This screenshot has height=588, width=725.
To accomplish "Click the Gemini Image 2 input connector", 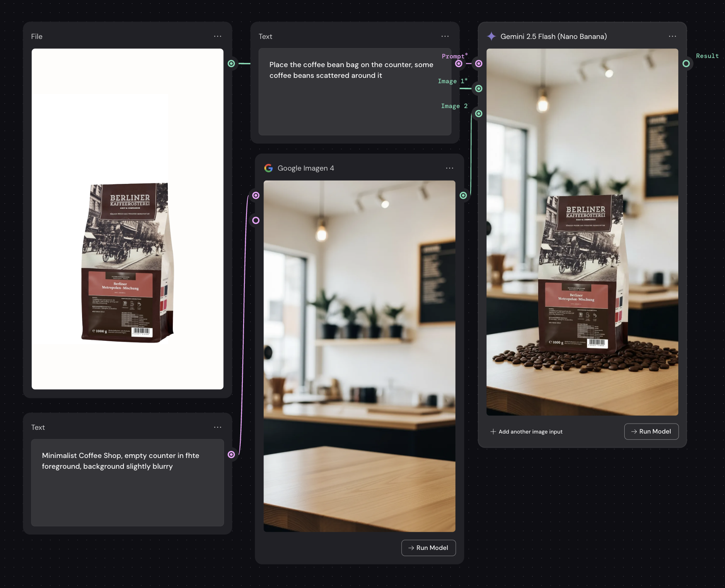I will coord(479,113).
